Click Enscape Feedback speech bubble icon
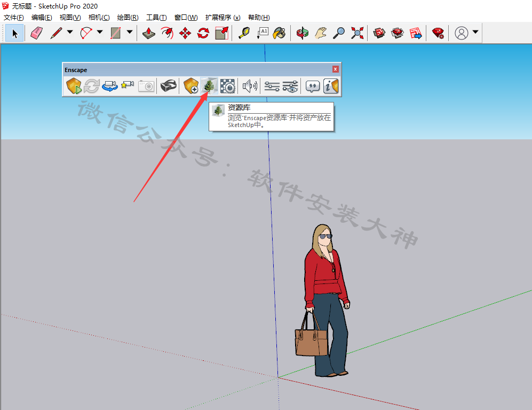Viewport: 532px width, 410px height. tap(313, 86)
